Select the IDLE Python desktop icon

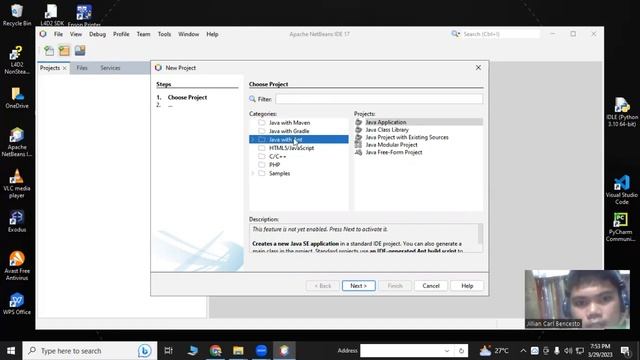point(622,112)
